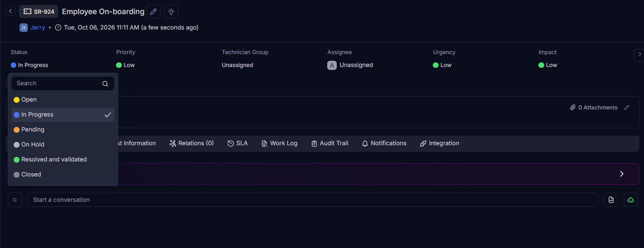Choose the Pending status option

tap(63, 130)
